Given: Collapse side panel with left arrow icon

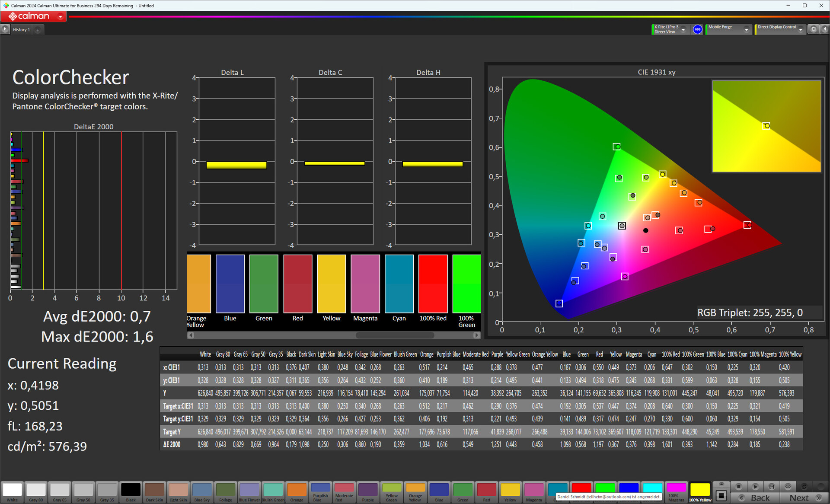Looking at the screenshot, I should pyautogui.click(x=824, y=29).
